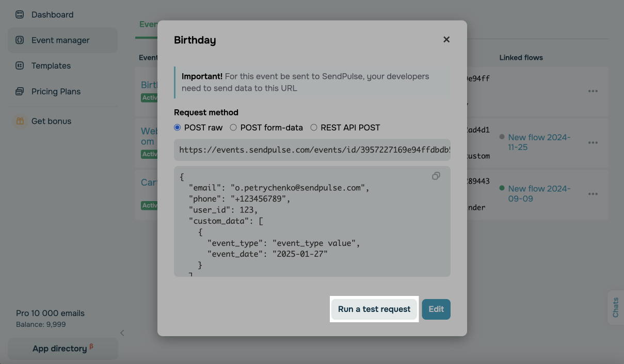Collapse the sidebar with left chevron
Image resolution: width=624 pixels, height=364 pixels.
coord(122,333)
